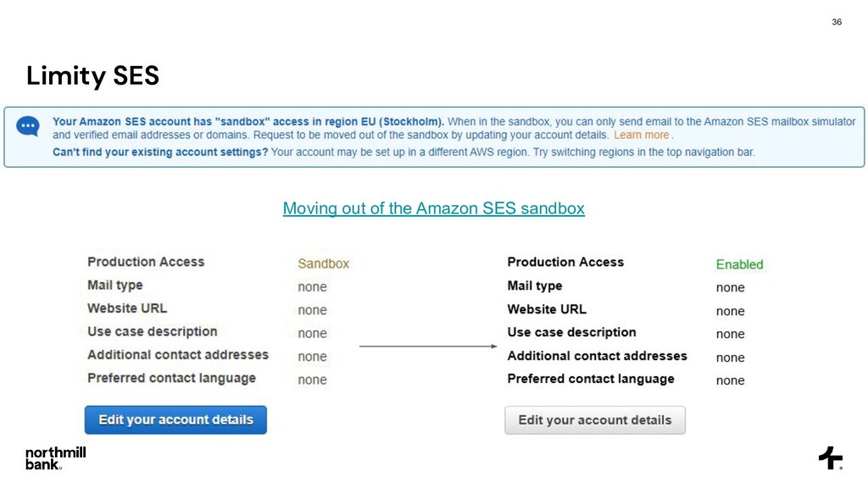Click the sandbox access bold banner heading
The image size is (868, 488).
[248, 121]
